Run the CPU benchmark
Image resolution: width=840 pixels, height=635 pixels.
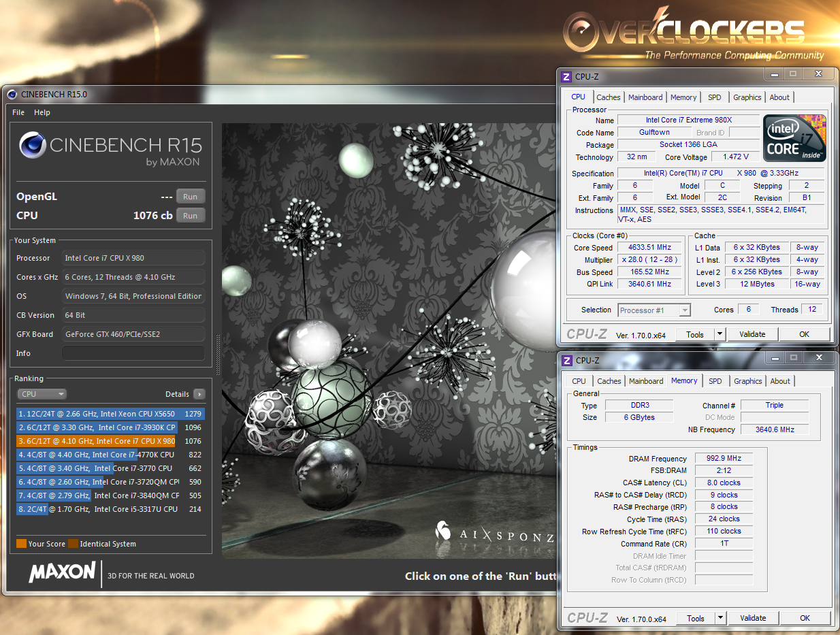pos(191,216)
